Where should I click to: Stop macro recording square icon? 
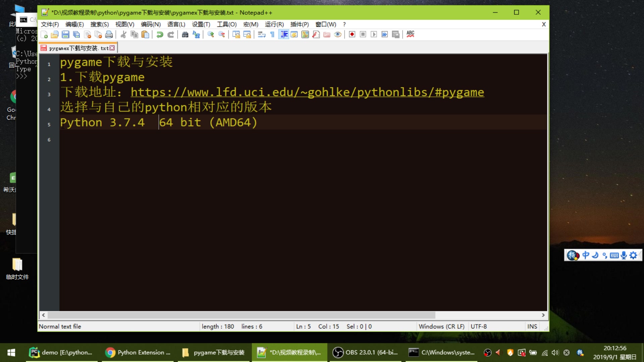coord(363,35)
